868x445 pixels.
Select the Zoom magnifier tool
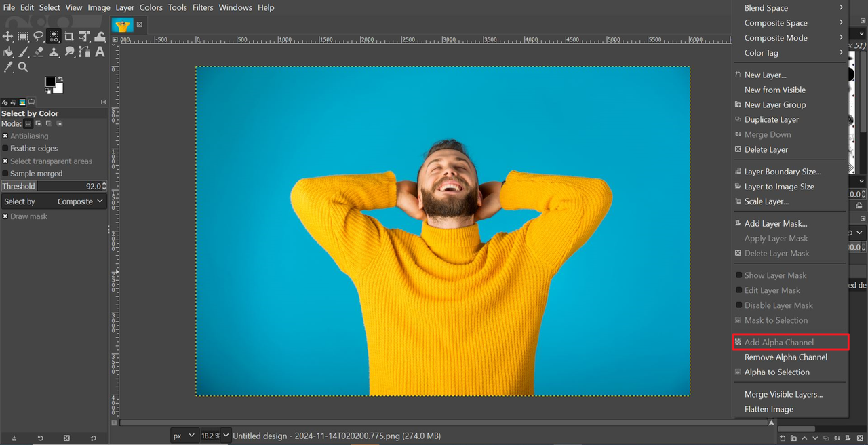[x=23, y=67]
